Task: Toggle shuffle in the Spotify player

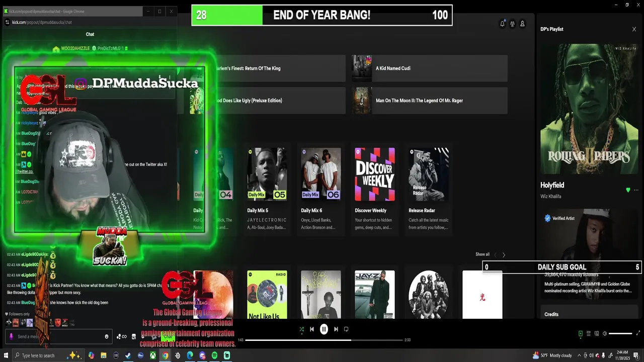Action: [301, 329]
